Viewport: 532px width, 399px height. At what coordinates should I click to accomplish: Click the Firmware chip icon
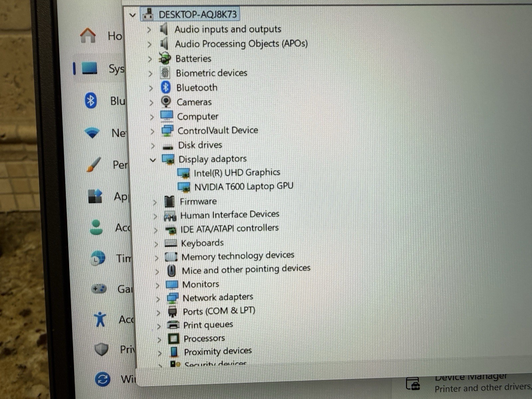169,201
